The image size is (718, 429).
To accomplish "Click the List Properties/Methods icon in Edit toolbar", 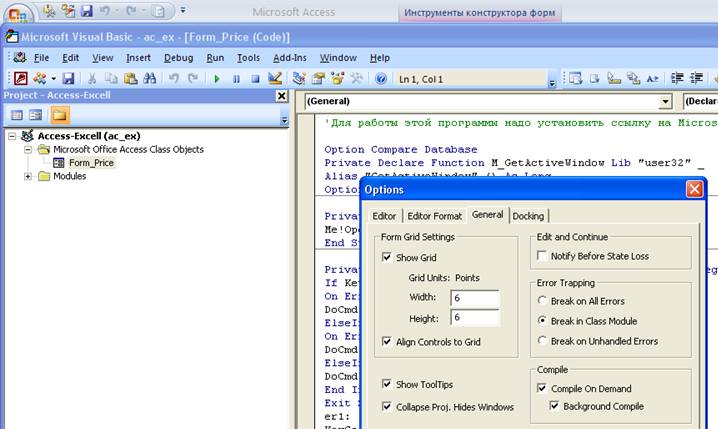I will pos(576,79).
